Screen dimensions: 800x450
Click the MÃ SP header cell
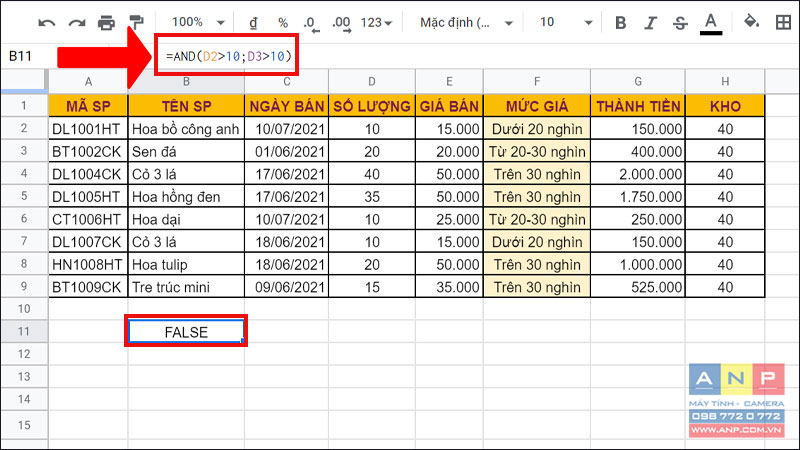[88, 106]
